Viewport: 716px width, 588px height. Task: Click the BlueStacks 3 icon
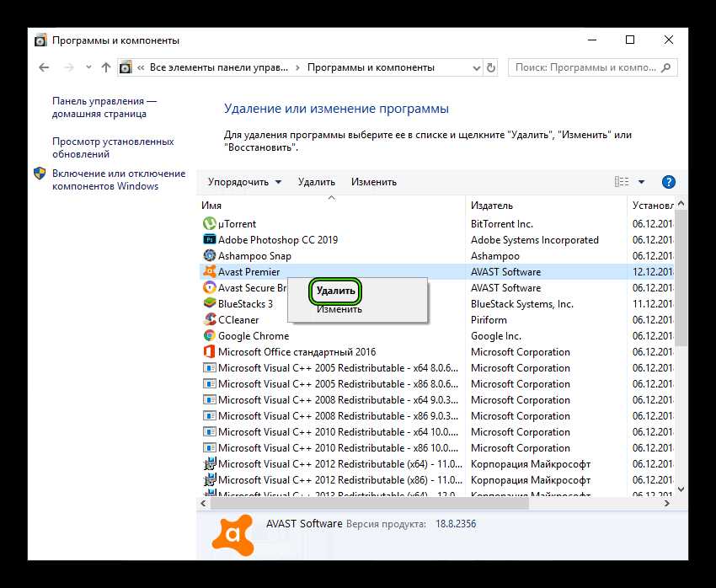(x=209, y=303)
